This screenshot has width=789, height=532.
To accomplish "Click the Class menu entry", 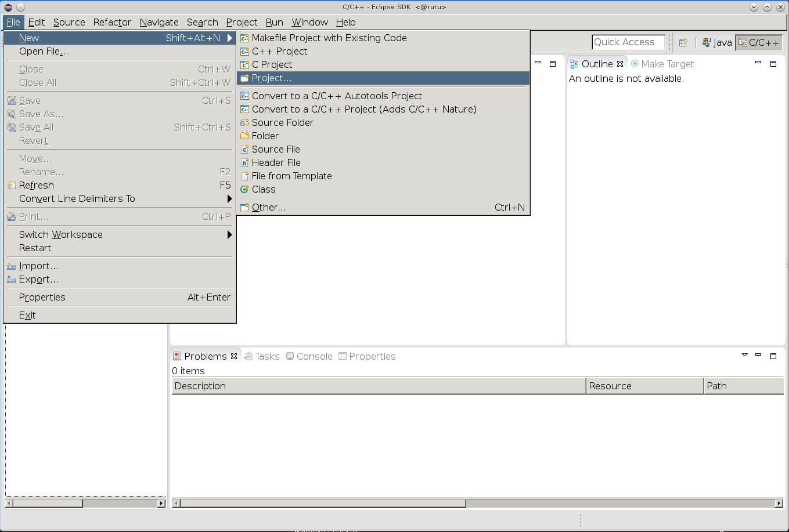I will (x=264, y=189).
